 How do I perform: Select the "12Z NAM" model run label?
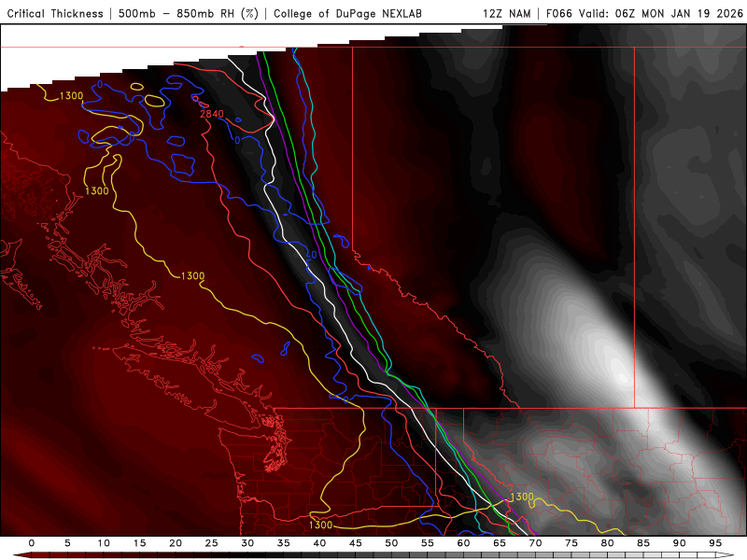pos(507,14)
